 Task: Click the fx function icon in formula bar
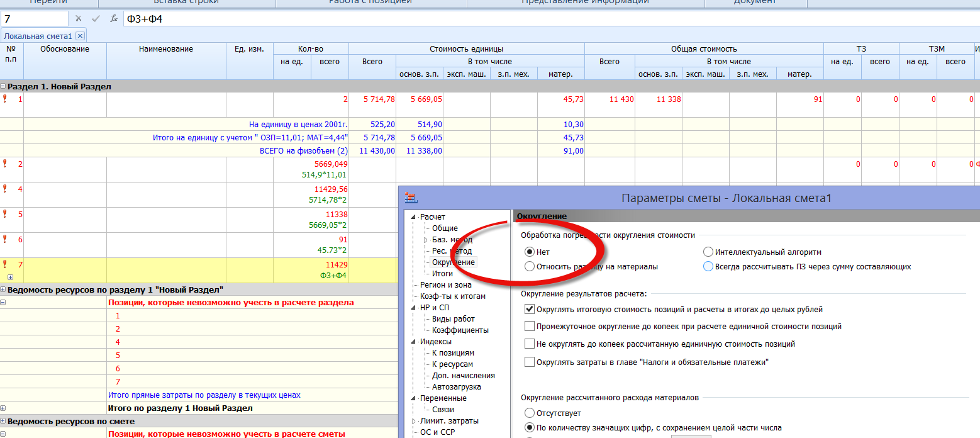pos(114,19)
